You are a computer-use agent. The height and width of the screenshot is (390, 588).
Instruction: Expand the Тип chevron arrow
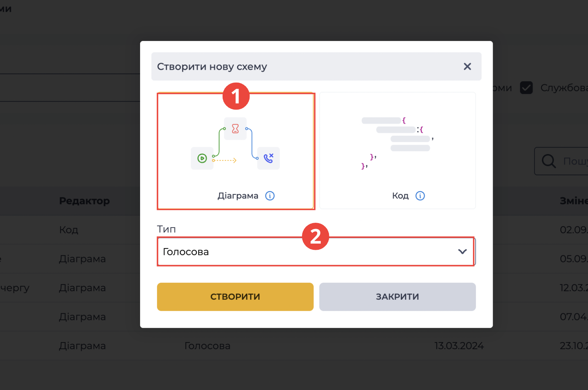[x=462, y=252]
